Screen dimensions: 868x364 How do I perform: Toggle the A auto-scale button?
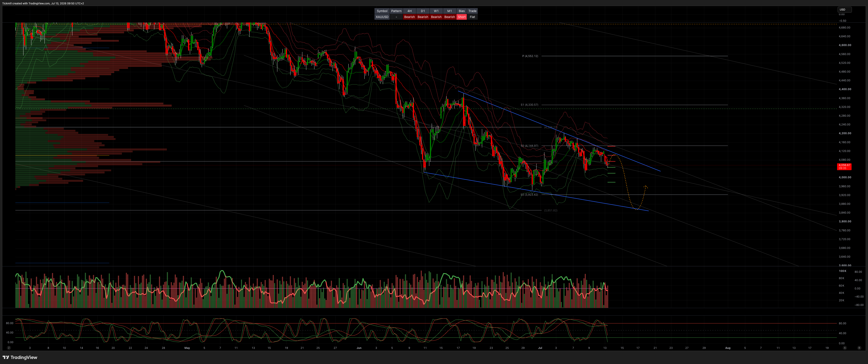(x=844, y=348)
